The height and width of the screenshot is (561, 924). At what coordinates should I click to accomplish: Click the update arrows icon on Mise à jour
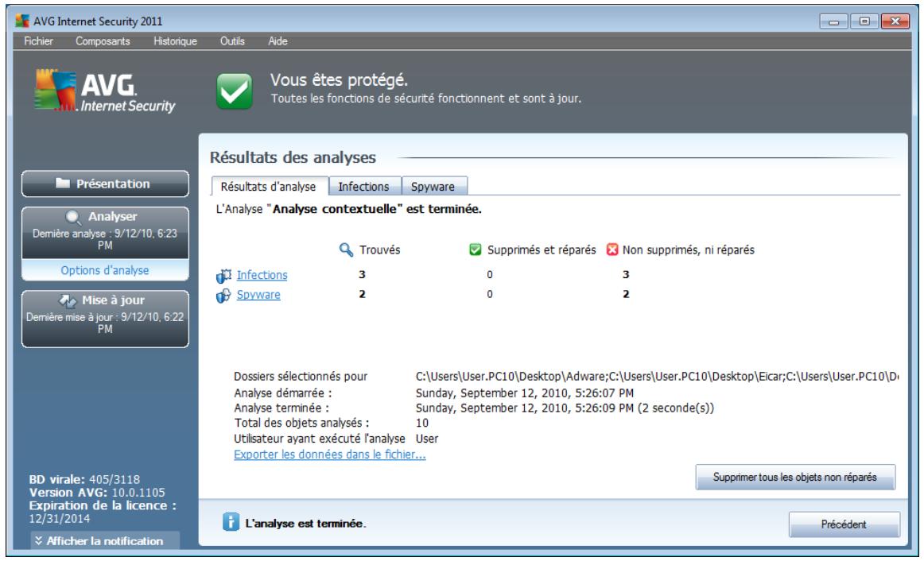68,301
